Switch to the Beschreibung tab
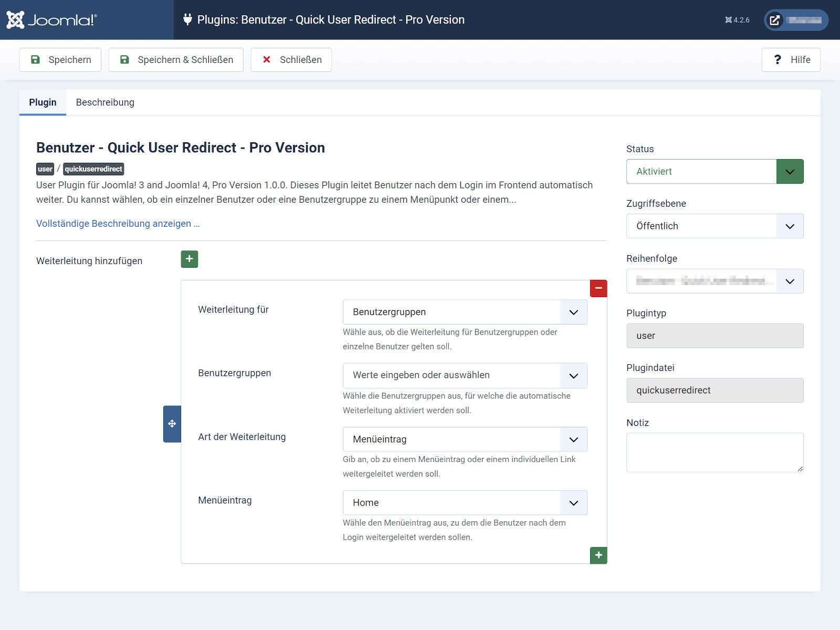Viewport: 840px width, 630px height. pyautogui.click(x=104, y=102)
